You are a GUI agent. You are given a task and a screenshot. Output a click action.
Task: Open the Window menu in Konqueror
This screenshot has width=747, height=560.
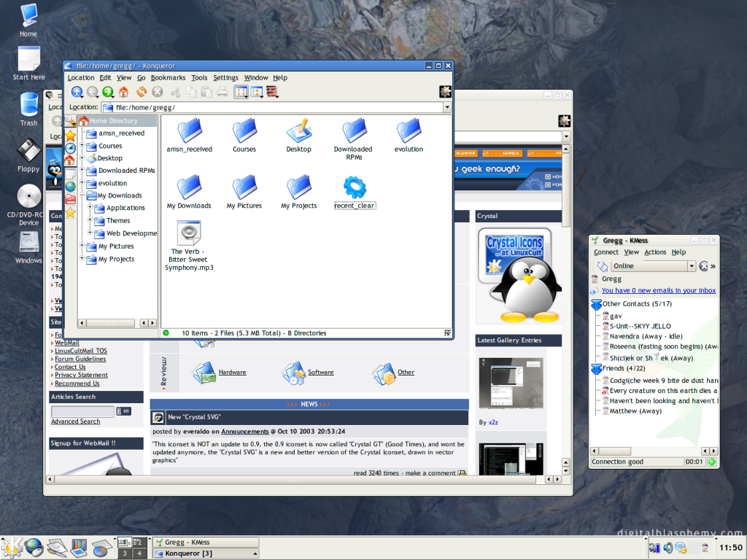(256, 77)
